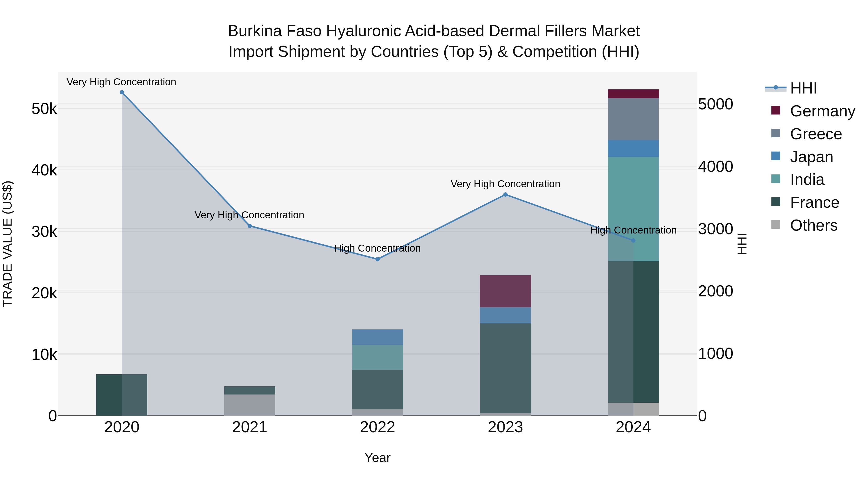Select the 2022 India bar segment
868x488 pixels.
(377, 357)
